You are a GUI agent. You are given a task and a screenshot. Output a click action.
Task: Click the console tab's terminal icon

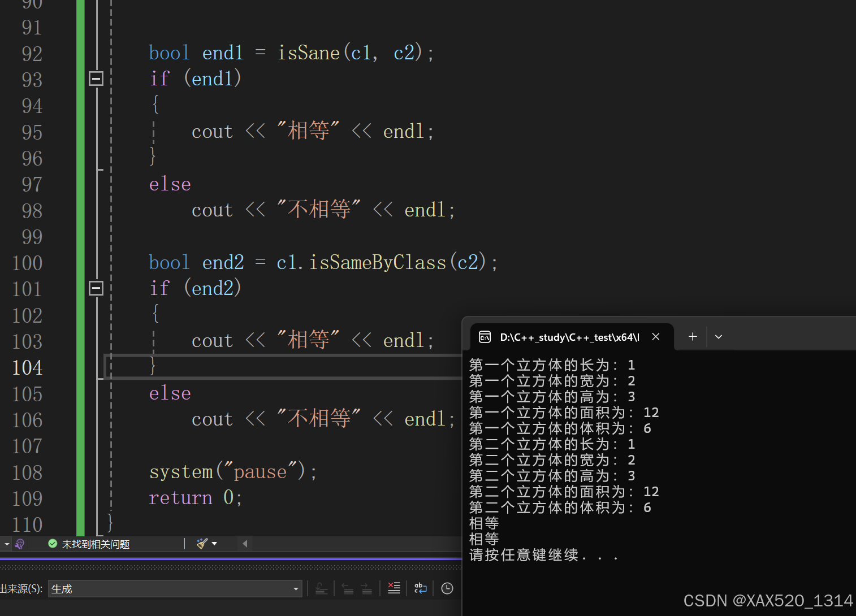(x=485, y=337)
